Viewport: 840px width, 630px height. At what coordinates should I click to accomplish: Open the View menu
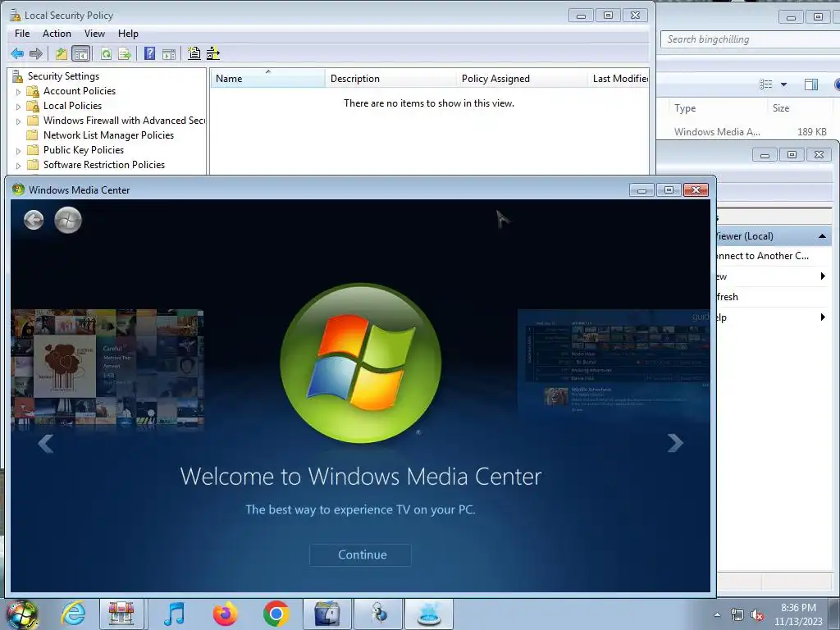click(94, 33)
